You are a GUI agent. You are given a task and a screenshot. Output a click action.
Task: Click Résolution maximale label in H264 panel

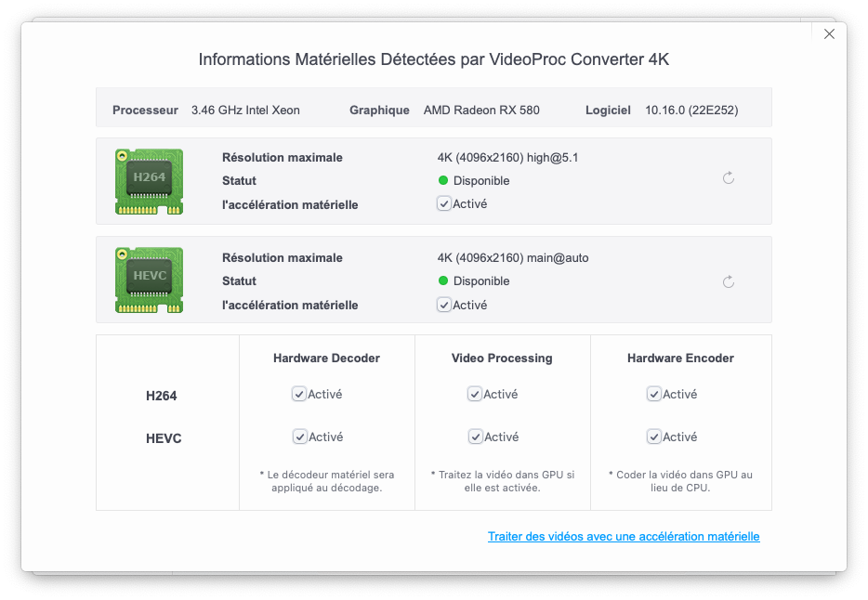283,158
